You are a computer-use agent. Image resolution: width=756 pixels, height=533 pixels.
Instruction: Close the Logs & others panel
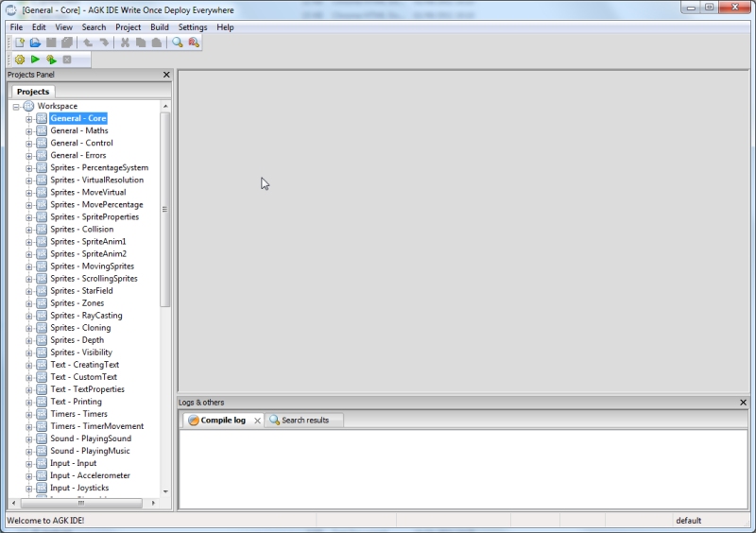[x=743, y=402]
